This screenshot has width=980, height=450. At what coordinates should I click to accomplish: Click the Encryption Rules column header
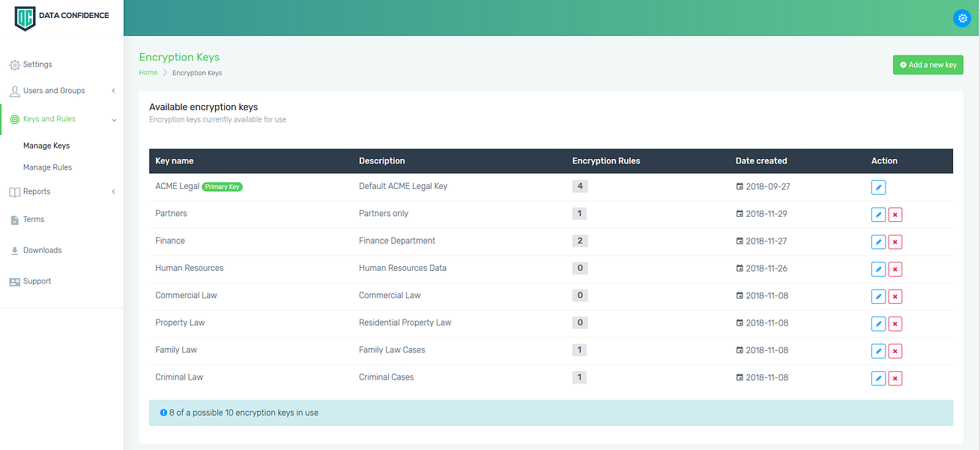coord(606,160)
